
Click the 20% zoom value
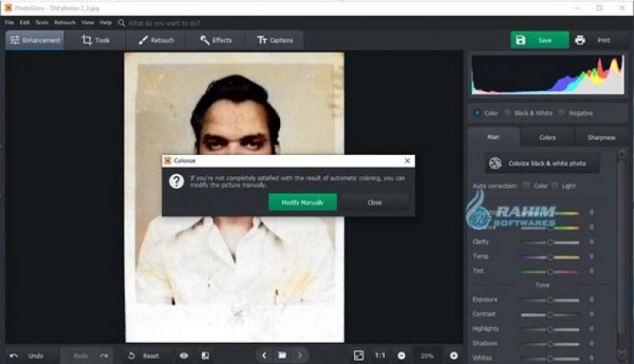[427, 356]
